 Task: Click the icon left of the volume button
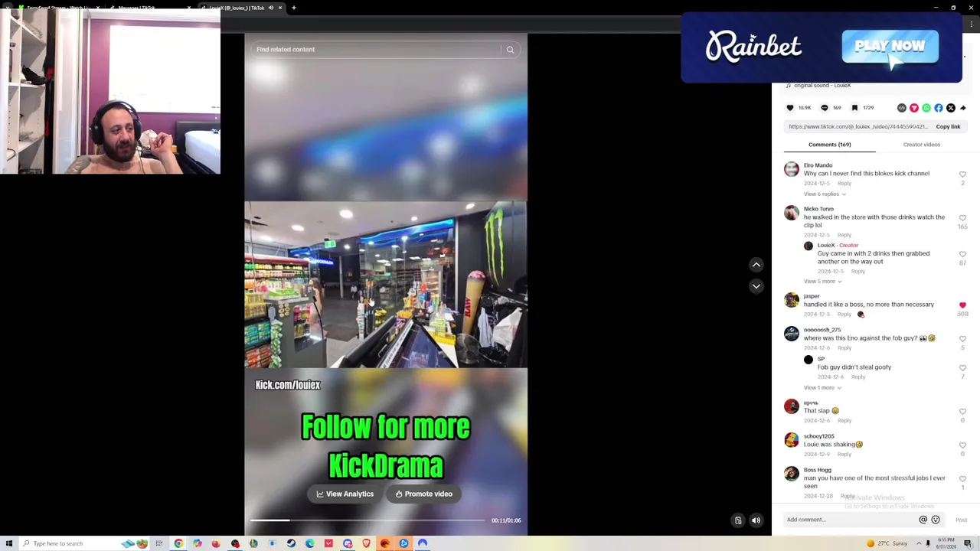[738, 520]
